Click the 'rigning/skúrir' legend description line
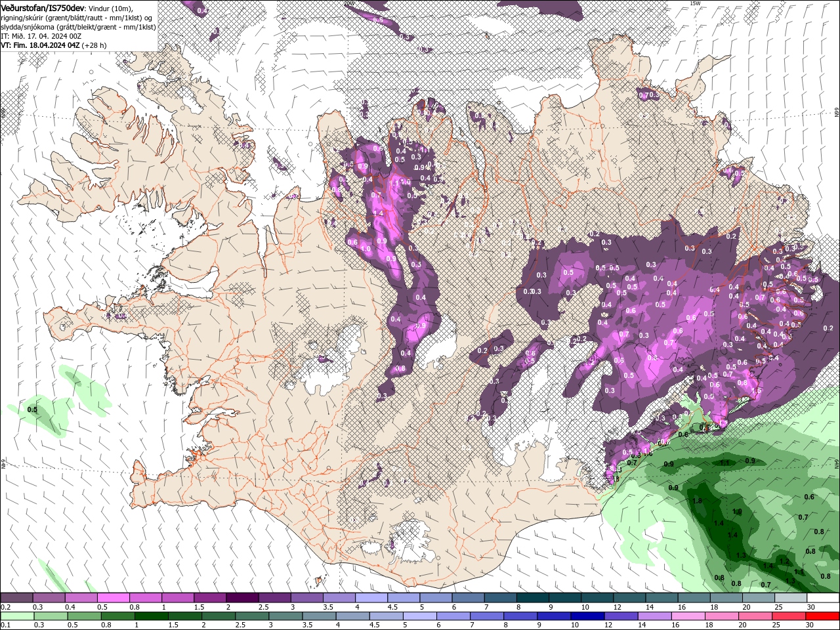 click(76, 18)
